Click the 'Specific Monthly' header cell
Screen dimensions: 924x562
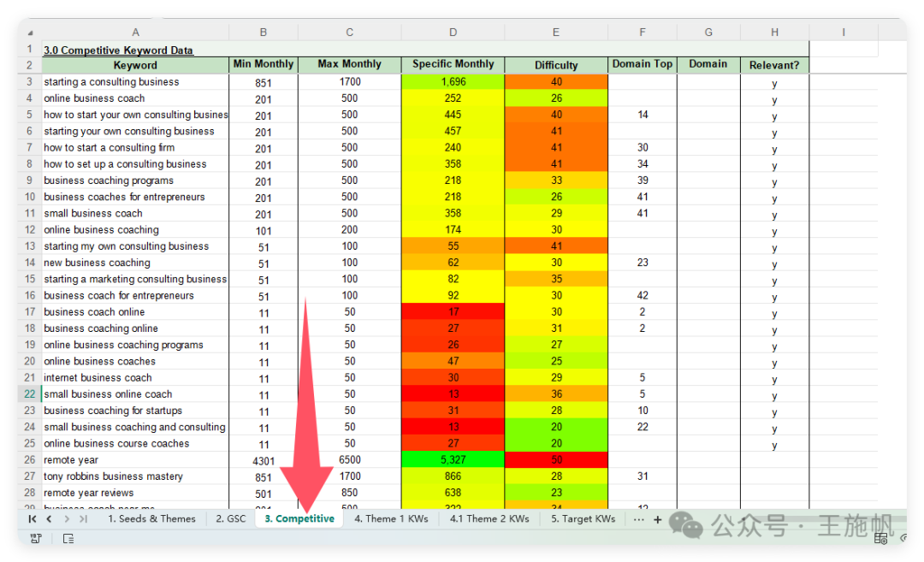(x=453, y=64)
